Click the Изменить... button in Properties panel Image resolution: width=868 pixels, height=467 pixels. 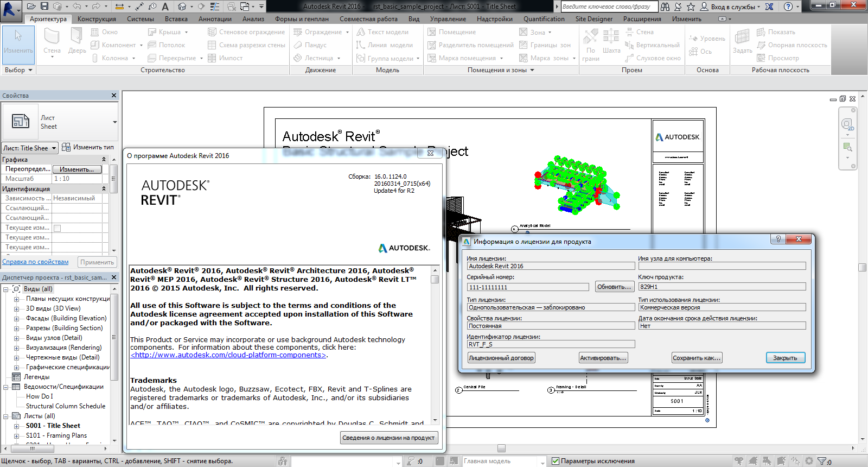click(77, 169)
